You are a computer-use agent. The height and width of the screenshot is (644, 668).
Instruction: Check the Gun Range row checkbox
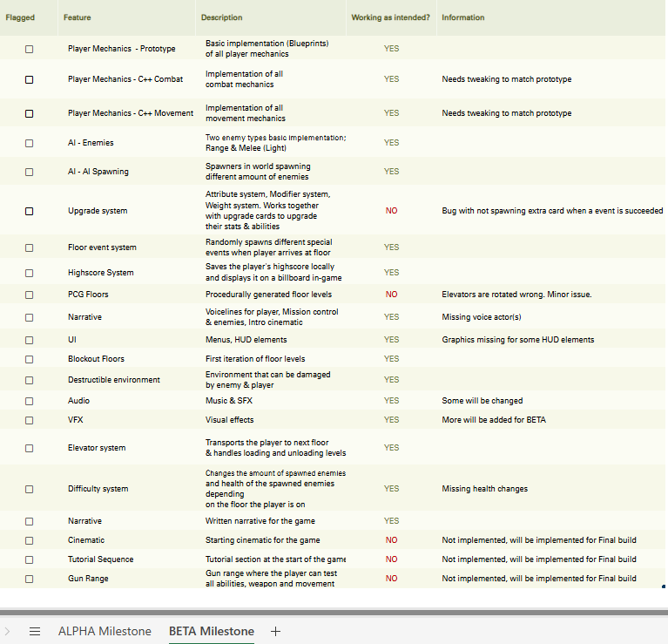point(29,579)
